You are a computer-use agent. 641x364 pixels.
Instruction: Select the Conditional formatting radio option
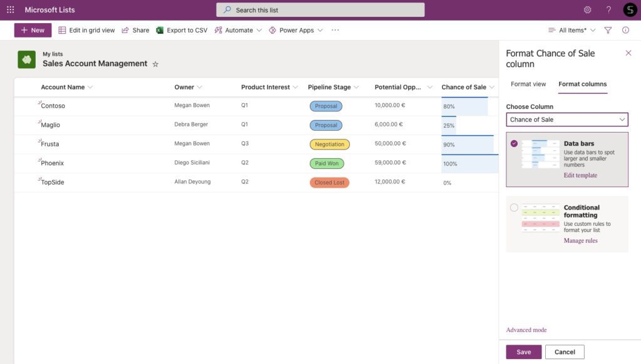514,208
